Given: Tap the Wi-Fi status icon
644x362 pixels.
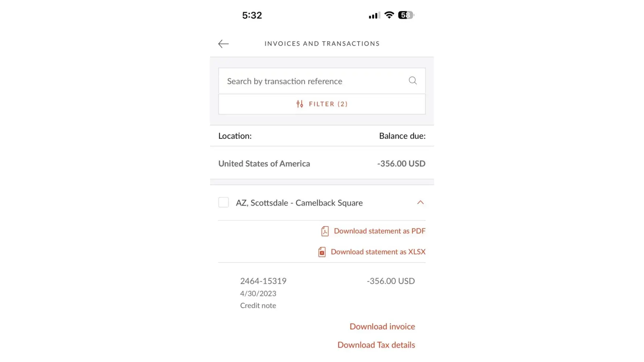Looking at the screenshot, I should point(389,15).
